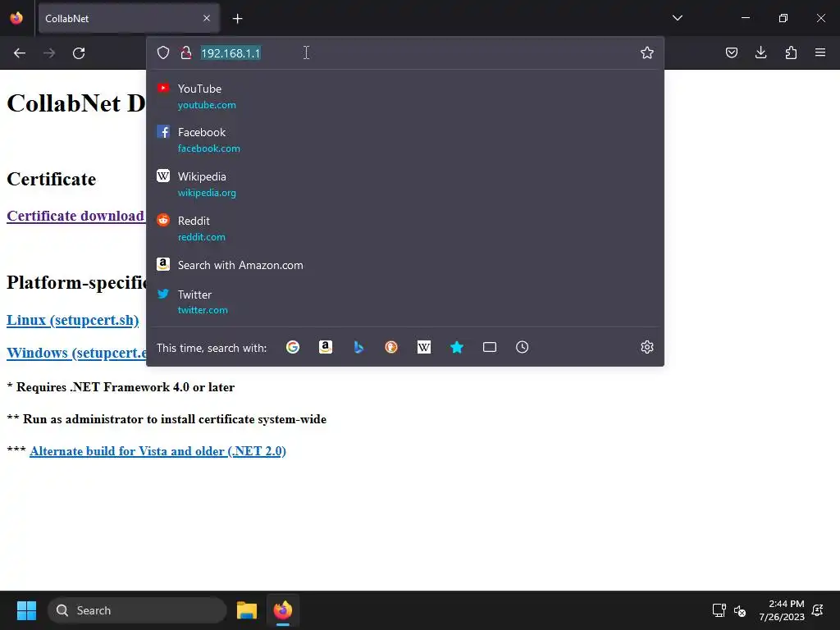The width and height of the screenshot is (840, 630).
Task: Open Linux (setupcert.sh) link
Action: click(x=73, y=320)
